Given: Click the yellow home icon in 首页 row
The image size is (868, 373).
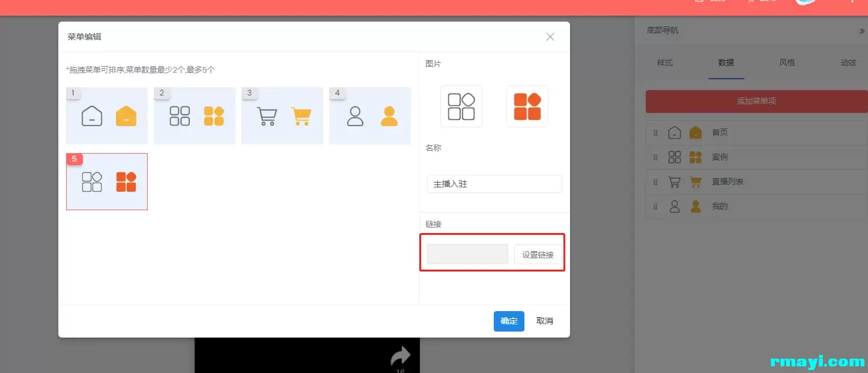Looking at the screenshot, I should click(696, 132).
